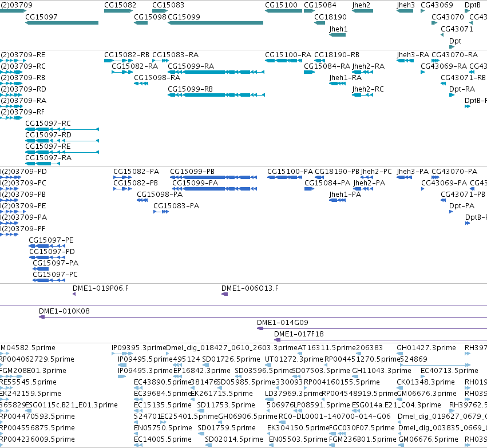Open the DME1-014G09 BAC label
This screenshot has width=487, height=448.
click(x=282, y=323)
